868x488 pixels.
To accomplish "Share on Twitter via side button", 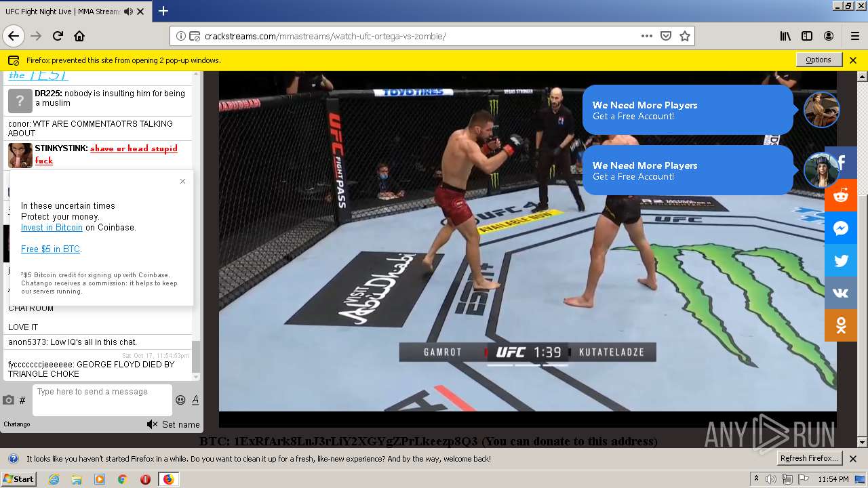I will tap(841, 260).
